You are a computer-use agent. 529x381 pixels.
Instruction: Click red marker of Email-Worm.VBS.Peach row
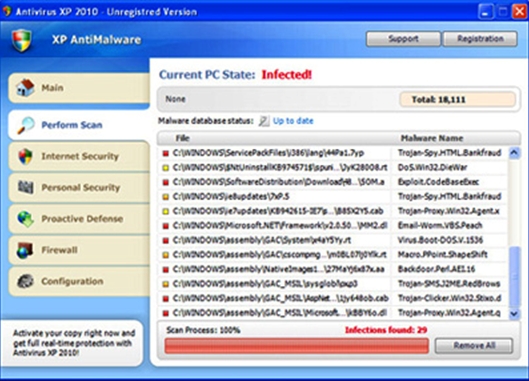click(x=165, y=226)
